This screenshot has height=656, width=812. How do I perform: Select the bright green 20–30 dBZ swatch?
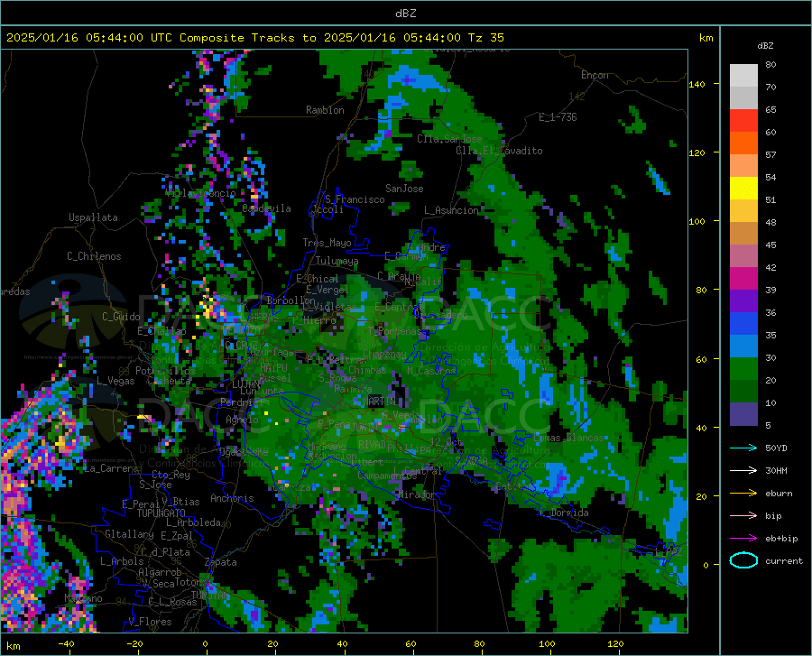[743, 369]
